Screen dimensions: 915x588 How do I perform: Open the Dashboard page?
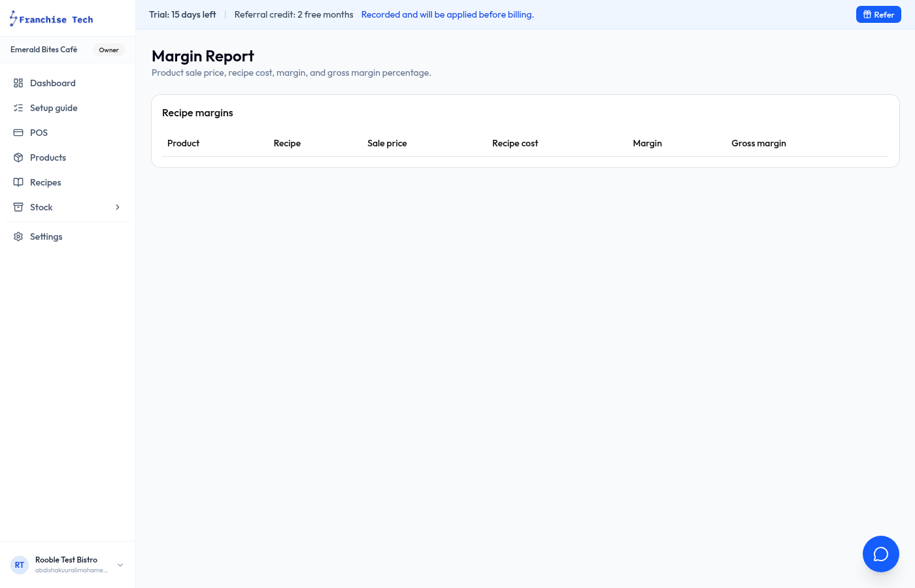(68, 83)
